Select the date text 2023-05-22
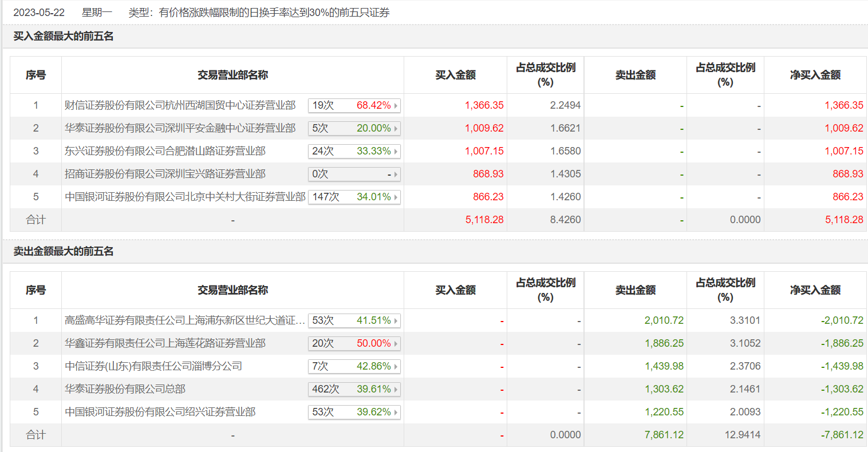Viewport: 868px width, 452px height. 39,13
